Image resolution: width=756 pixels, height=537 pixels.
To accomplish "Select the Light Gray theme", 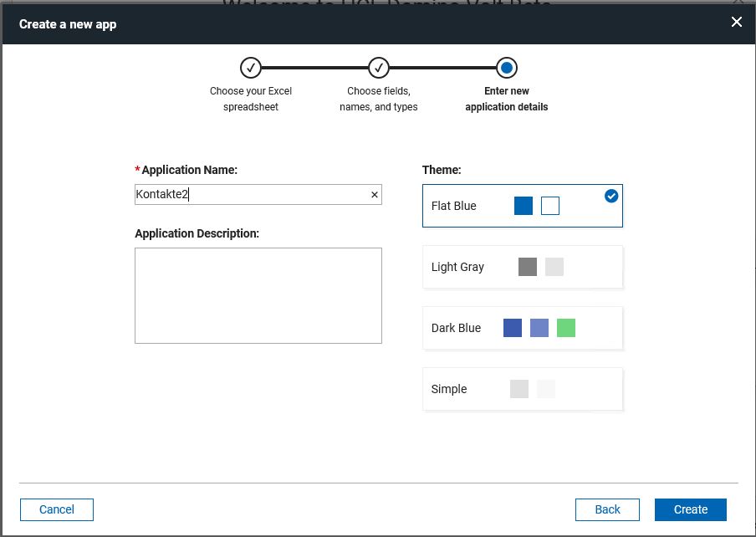I will (x=522, y=267).
